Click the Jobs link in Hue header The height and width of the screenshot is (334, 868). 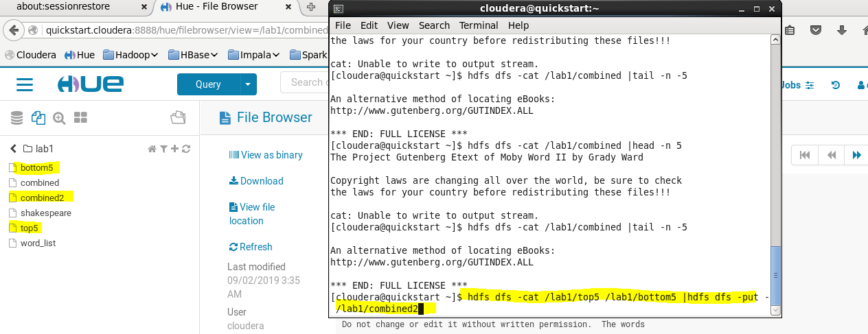click(x=791, y=85)
